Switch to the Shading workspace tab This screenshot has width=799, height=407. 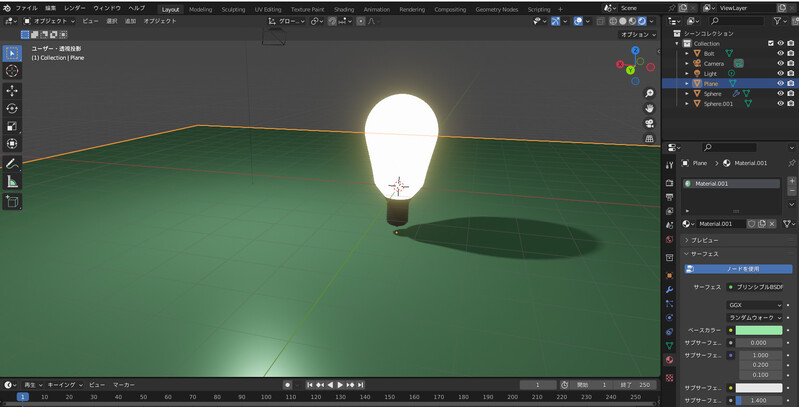tap(343, 8)
